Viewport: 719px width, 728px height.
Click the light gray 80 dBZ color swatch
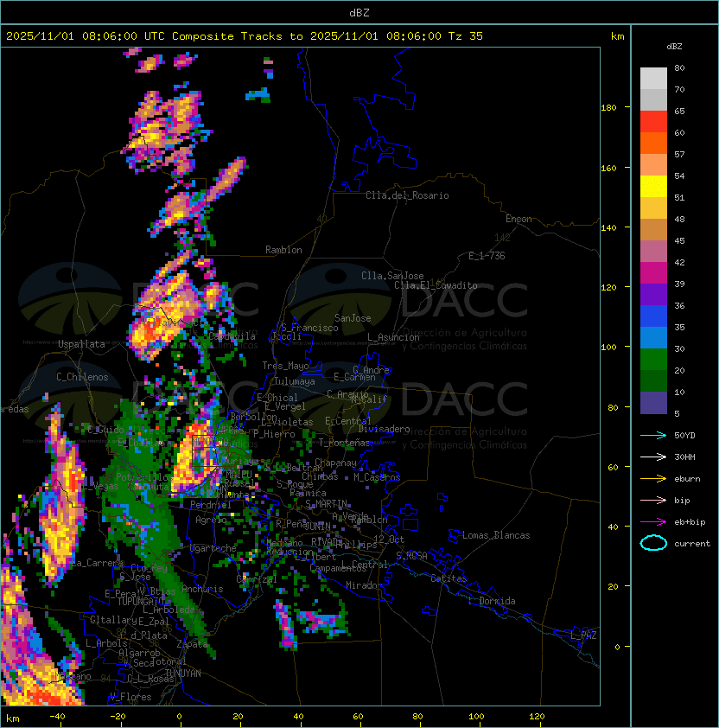click(x=653, y=78)
